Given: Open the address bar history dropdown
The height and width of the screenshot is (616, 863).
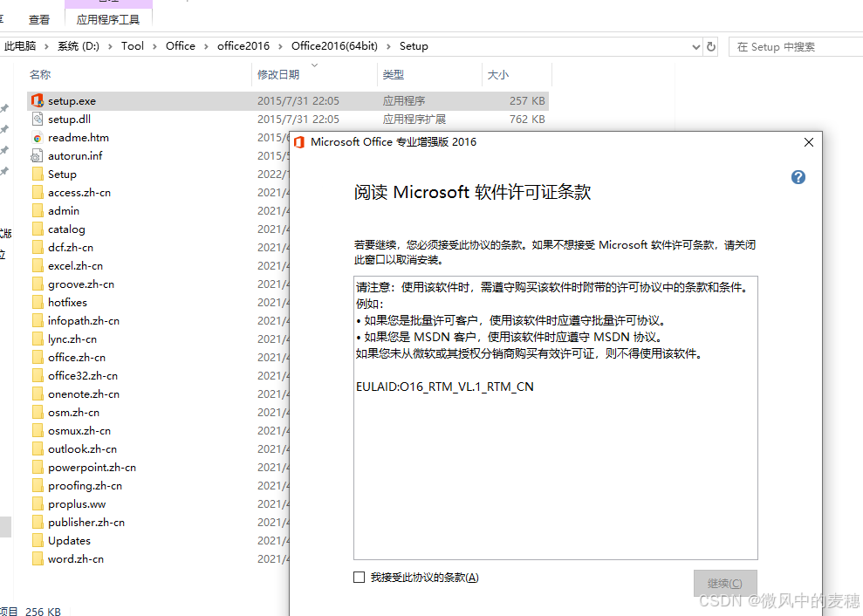Looking at the screenshot, I should pos(695,47).
